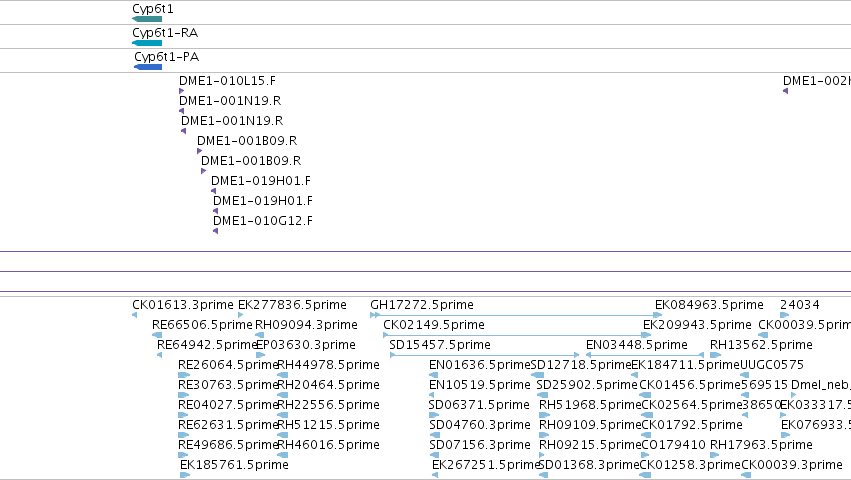
Task: Click EK267251.5prime label
Action: [486, 465]
